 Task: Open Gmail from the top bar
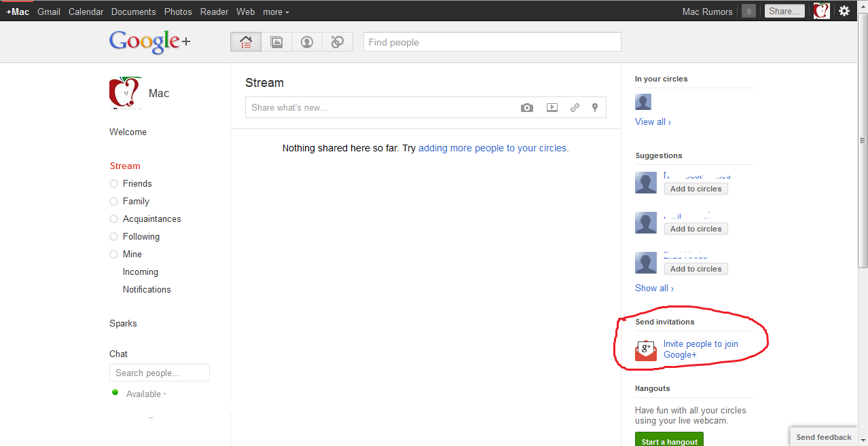(49, 12)
